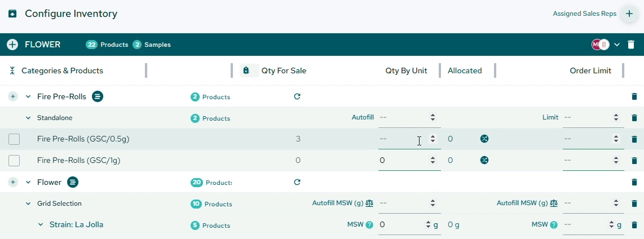Delete Fire Pre-Rolls (GSC/1g) product row

[x=634, y=161]
